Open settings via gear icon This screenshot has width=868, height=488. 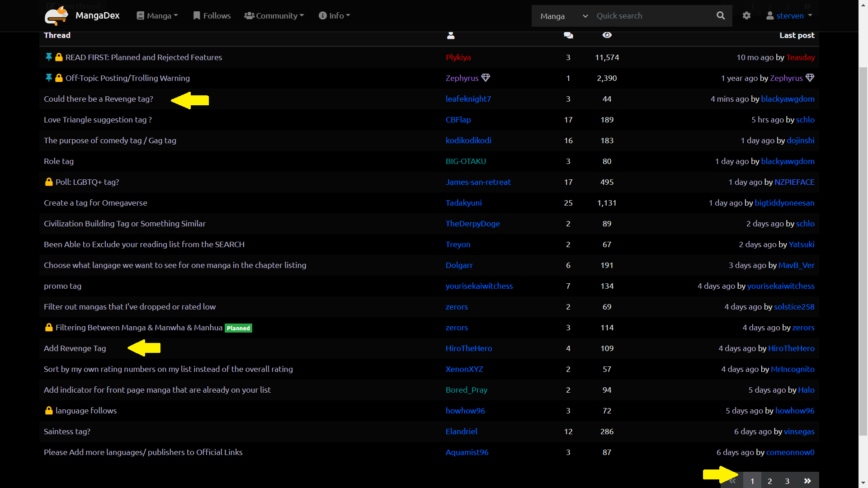746,16
